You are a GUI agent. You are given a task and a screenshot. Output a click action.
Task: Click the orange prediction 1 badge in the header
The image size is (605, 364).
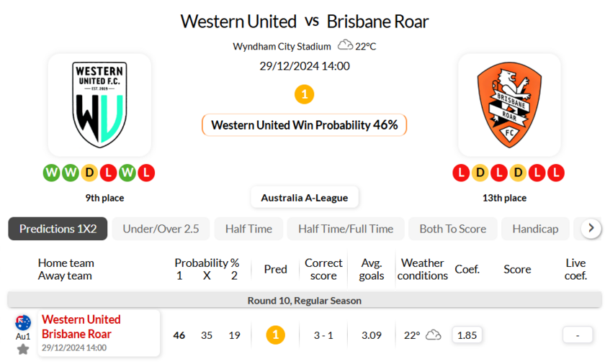click(305, 94)
